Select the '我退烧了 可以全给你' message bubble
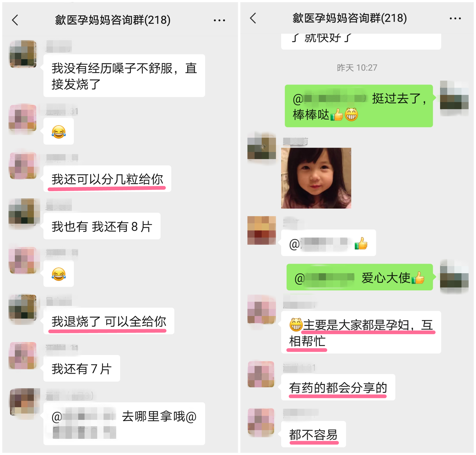This screenshot has height=455, width=476. (x=109, y=321)
